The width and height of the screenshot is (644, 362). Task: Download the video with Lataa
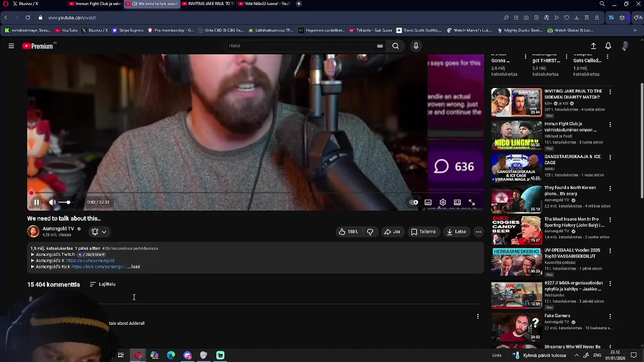pyautogui.click(x=456, y=232)
